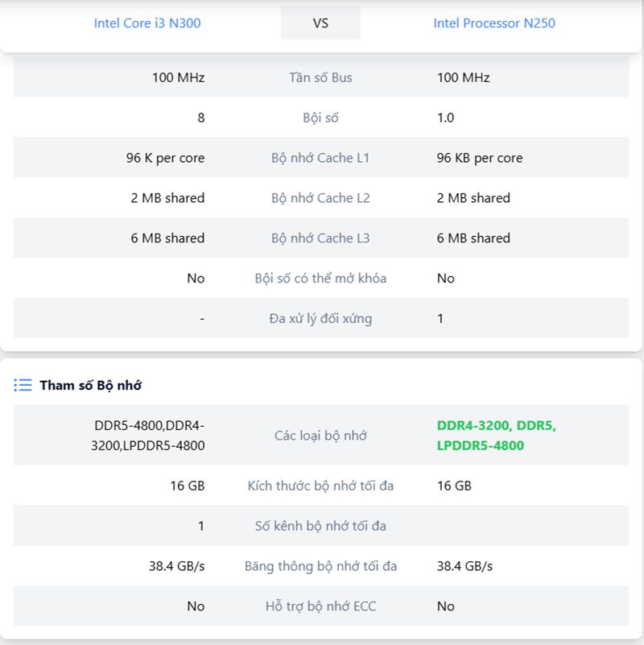Select the Bộ nhớ Cache L2 label
Screen dimensions: 644x645
pyautogui.click(x=320, y=198)
